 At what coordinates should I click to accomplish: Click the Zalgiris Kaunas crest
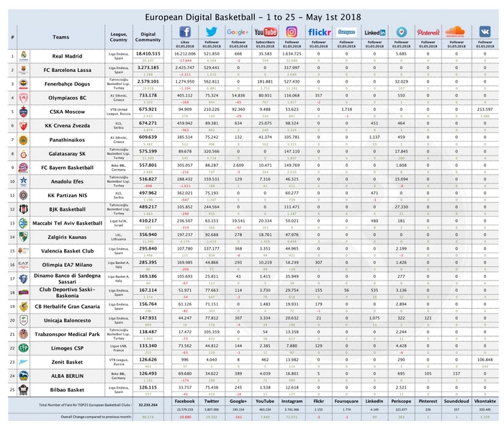[24, 237]
